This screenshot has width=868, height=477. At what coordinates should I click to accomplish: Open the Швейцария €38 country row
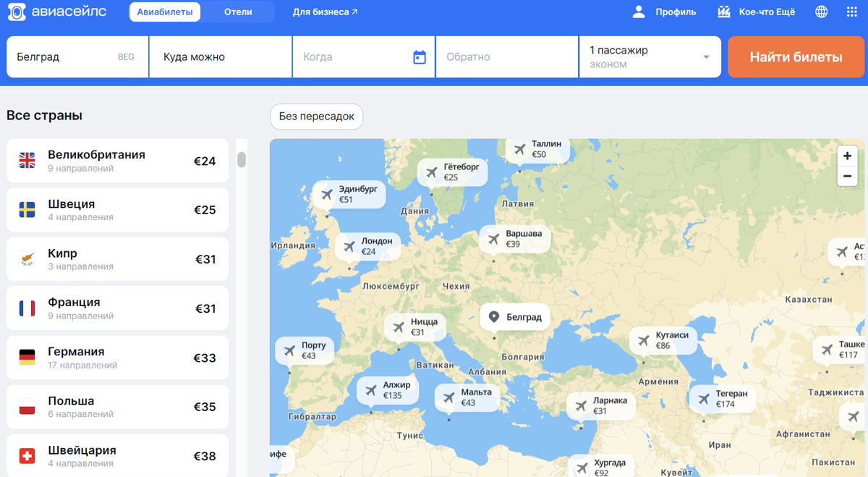coord(117,455)
